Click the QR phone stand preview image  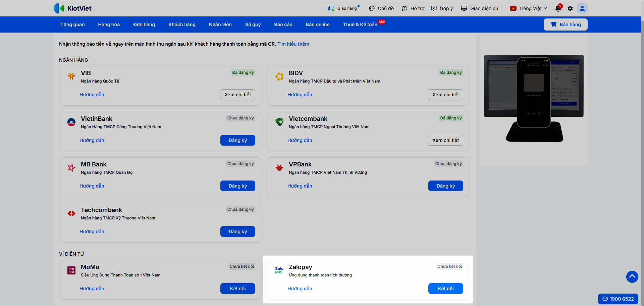[x=534, y=99]
